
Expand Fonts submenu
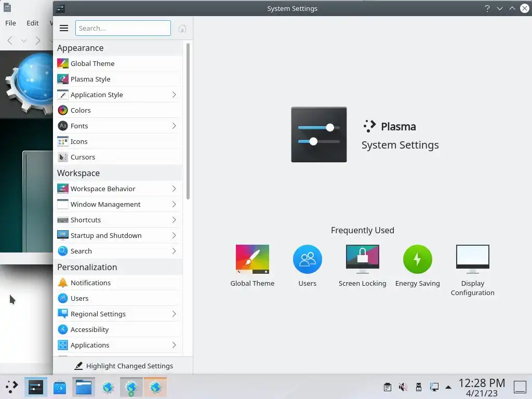174,126
